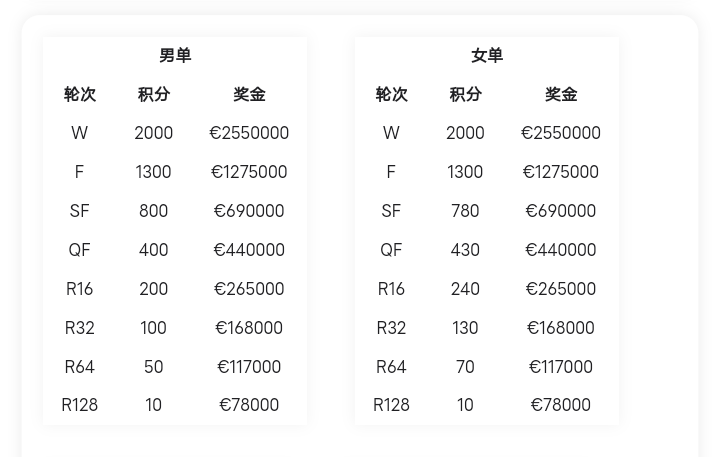Click the 女单 table title
720x457 pixels.
(487, 56)
